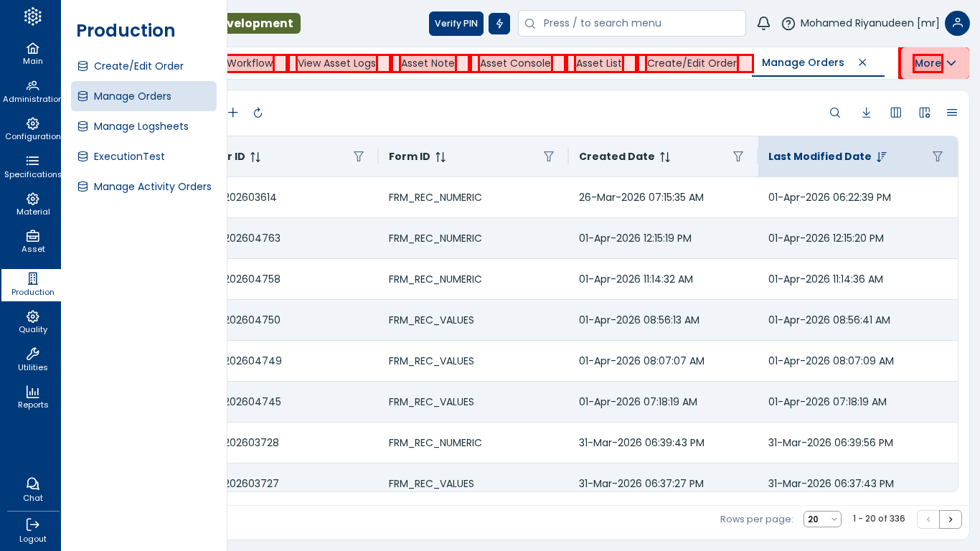
Task: Open the rows per page dropdown
Action: pos(822,519)
